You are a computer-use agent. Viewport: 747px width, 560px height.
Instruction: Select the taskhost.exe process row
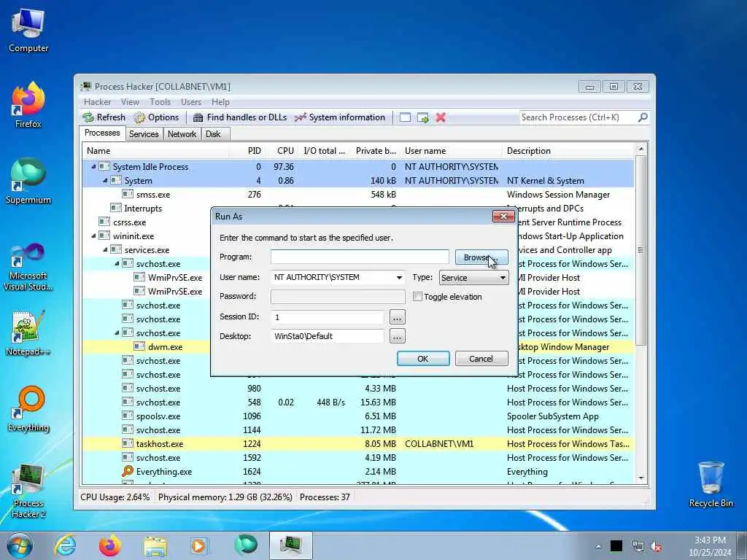coord(358,444)
